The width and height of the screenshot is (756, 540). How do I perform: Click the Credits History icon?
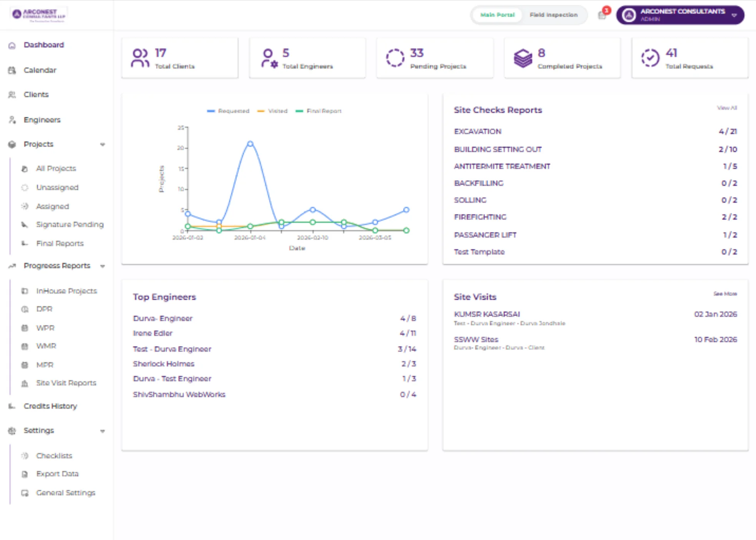click(x=12, y=406)
